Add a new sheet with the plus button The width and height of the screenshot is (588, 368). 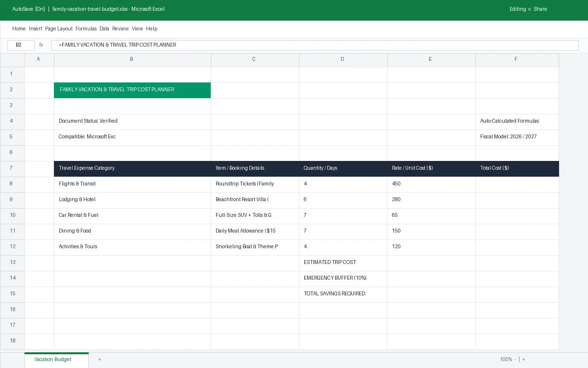[99, 360]
